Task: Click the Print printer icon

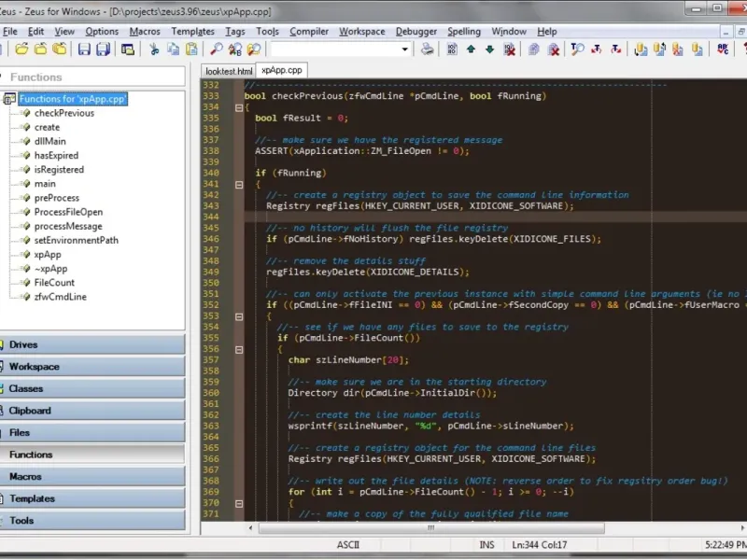Action: tap(427, 49)
